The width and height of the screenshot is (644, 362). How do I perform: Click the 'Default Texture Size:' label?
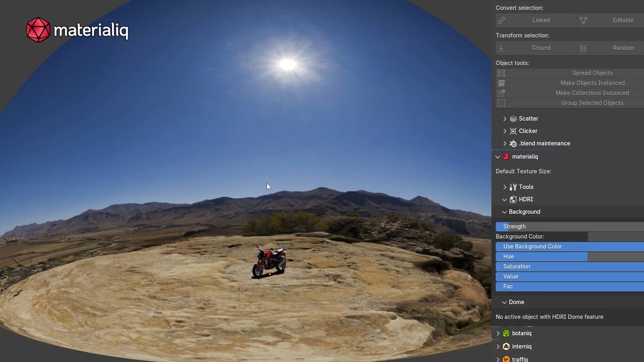coord(523,172)
